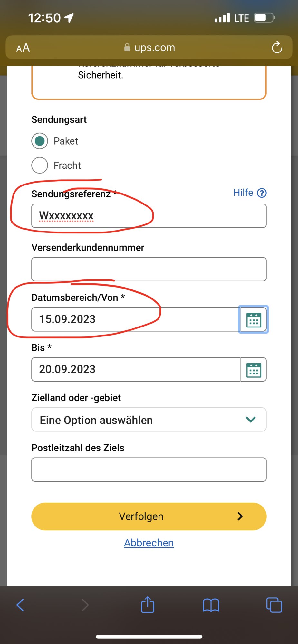
Task: Expand the Zielland oder -gebiet dropdown
Action: [149, 420]
